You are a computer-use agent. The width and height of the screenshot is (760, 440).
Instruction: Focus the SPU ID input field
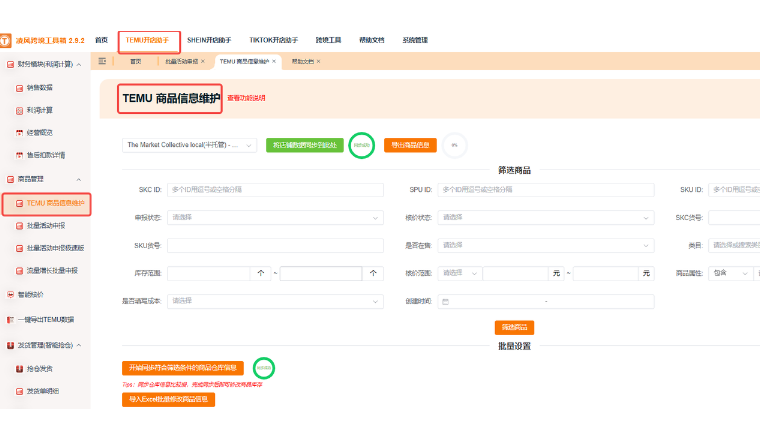[546, 190]
